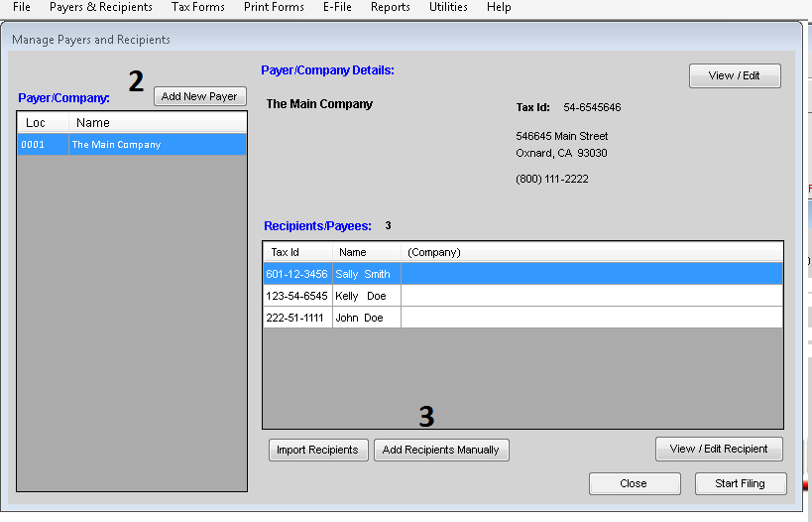Click payer list Name column header
The image size is (812, 522).
[x=158, y=123]
